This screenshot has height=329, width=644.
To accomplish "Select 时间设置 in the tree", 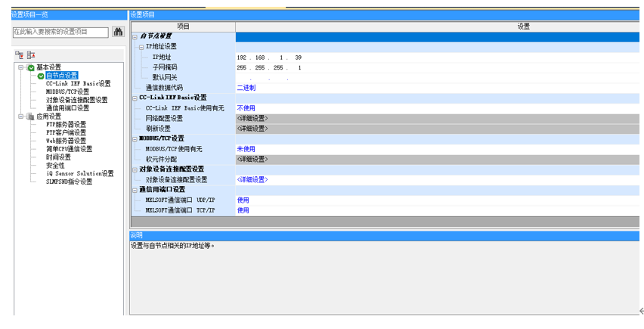I will [x=58, y=157].
